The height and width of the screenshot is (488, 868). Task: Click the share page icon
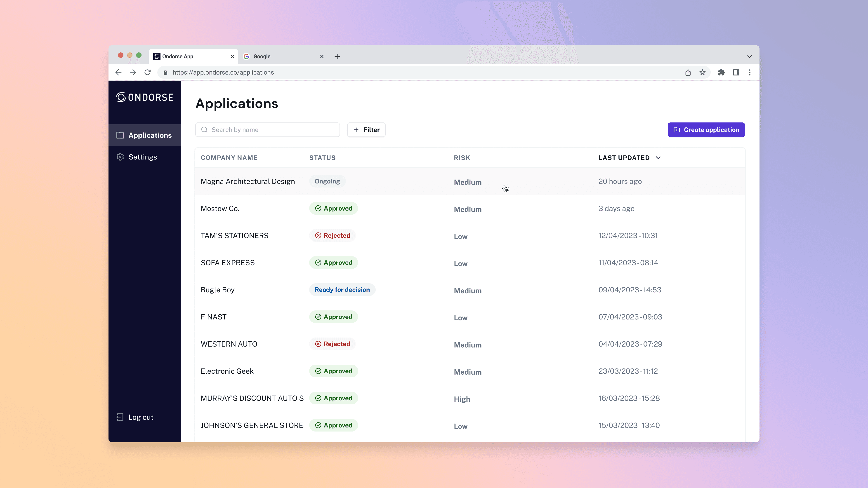click(x=688, y=72)
